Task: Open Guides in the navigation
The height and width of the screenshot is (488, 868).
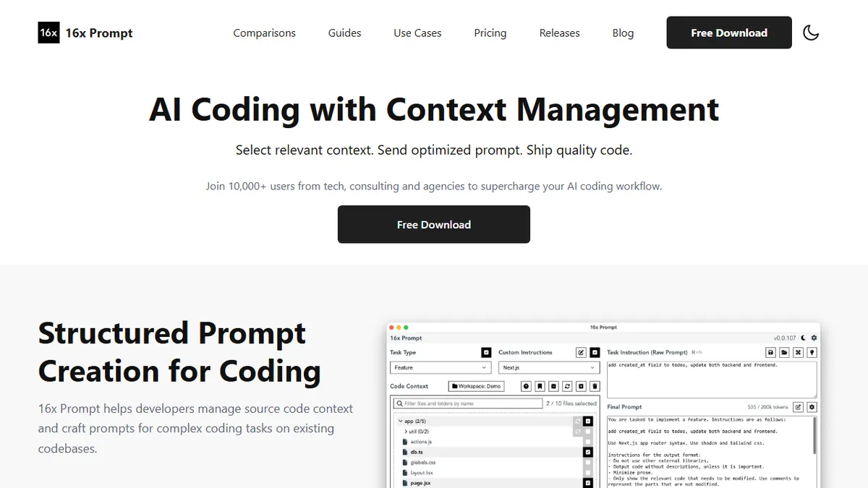Action: click(344, 33)
